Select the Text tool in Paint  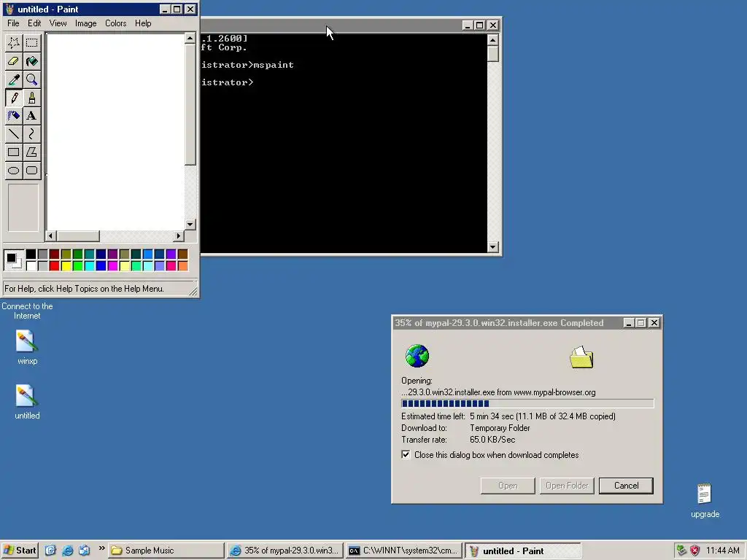[32, 116]
